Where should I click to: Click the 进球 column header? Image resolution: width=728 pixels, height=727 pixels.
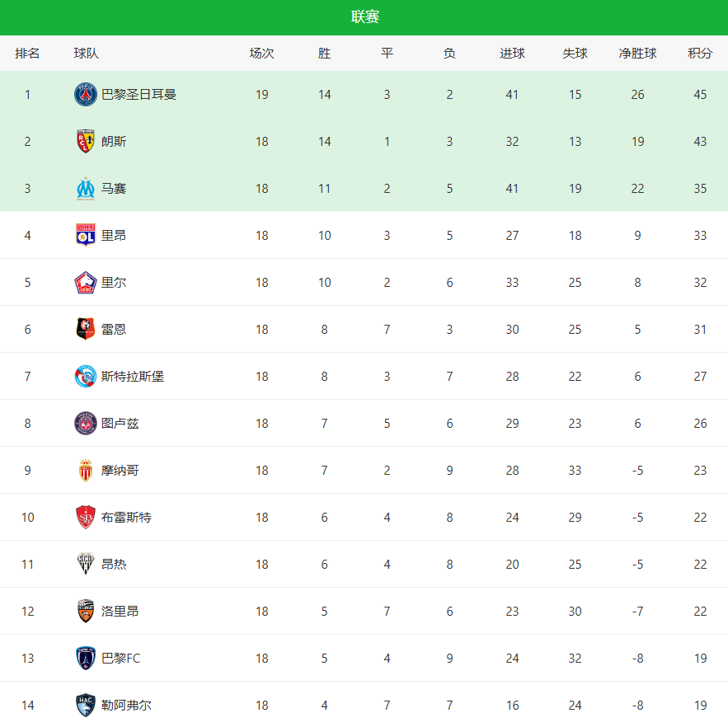click(x=512, y=54)
